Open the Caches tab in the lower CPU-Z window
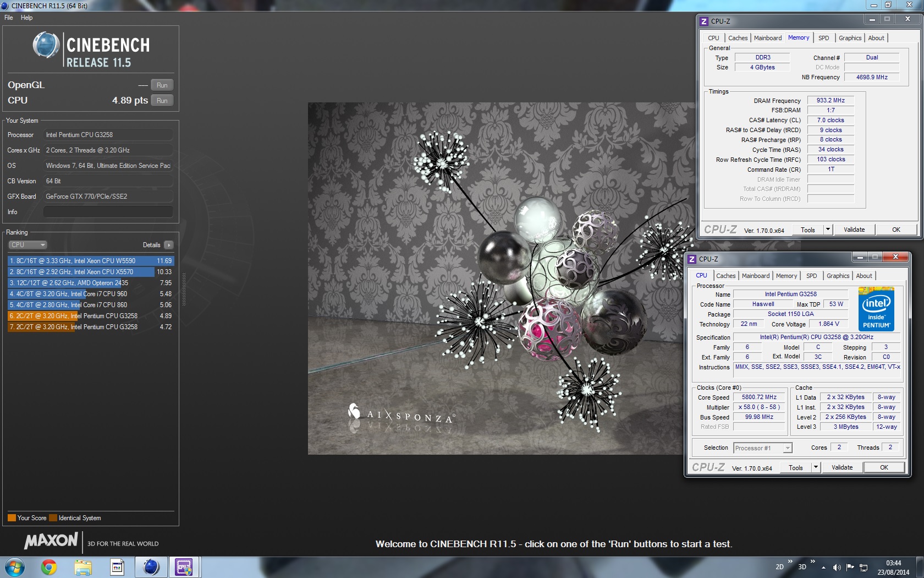The image size is (924, 578). tap(725, 276)
